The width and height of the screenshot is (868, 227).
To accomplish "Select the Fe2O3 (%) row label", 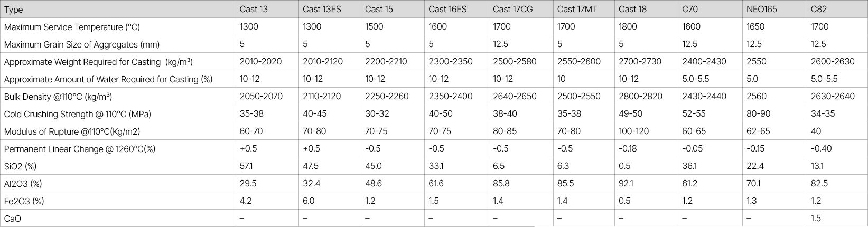I will [24, 201].
